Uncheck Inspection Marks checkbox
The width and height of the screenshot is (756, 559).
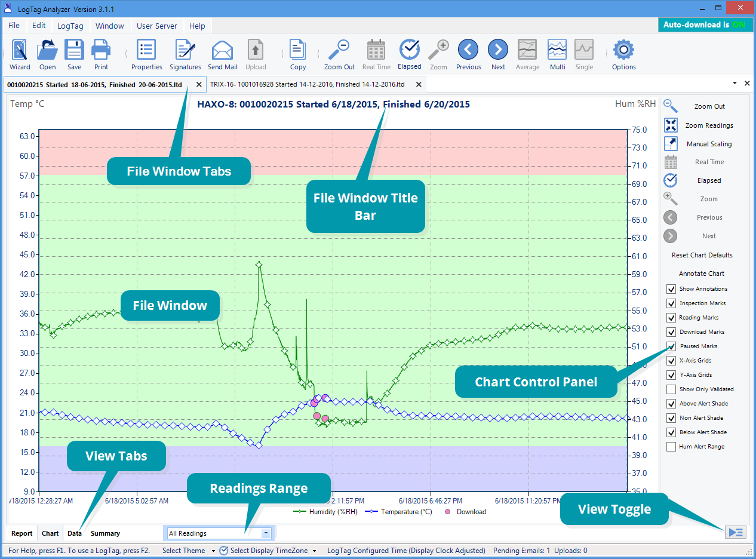[671, 303]
